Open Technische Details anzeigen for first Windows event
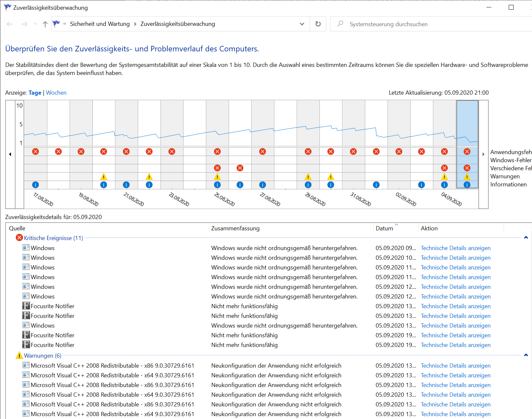 (x=455, y=248)
